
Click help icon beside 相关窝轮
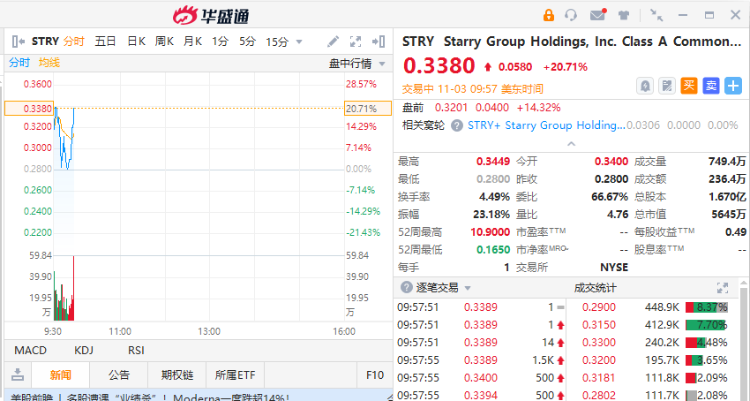pyautogui.click(x=457, y=125)
